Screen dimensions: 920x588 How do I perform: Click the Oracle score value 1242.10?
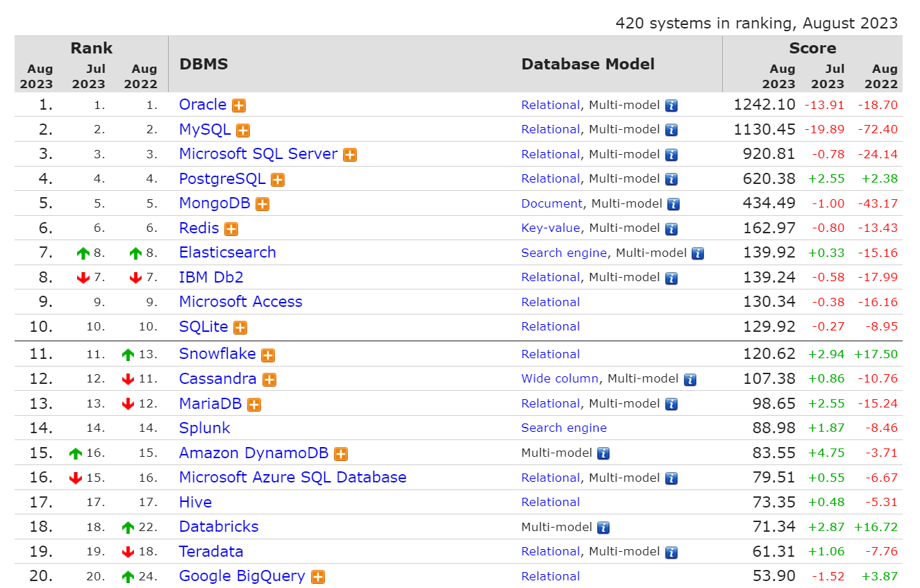click(764, 105)
